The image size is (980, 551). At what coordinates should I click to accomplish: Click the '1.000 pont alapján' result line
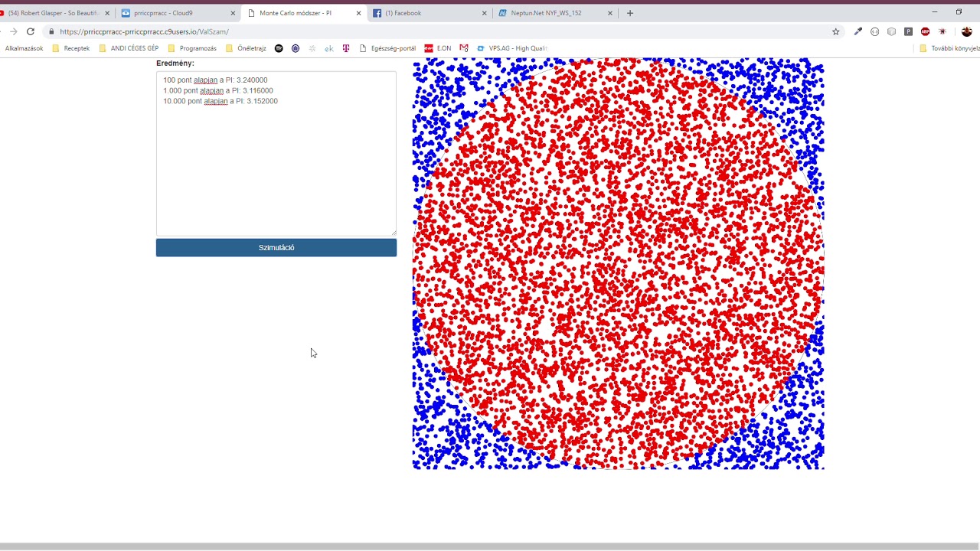pyautogui.click(x=218, y=90)
